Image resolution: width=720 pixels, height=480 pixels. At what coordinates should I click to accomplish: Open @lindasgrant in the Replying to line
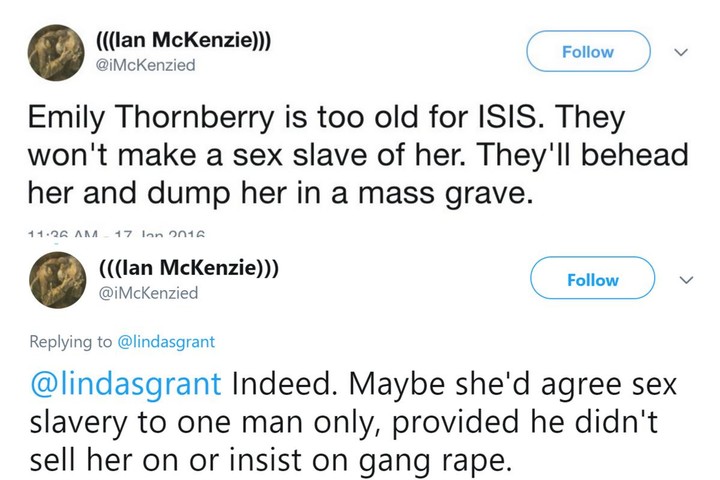point(166,342)
